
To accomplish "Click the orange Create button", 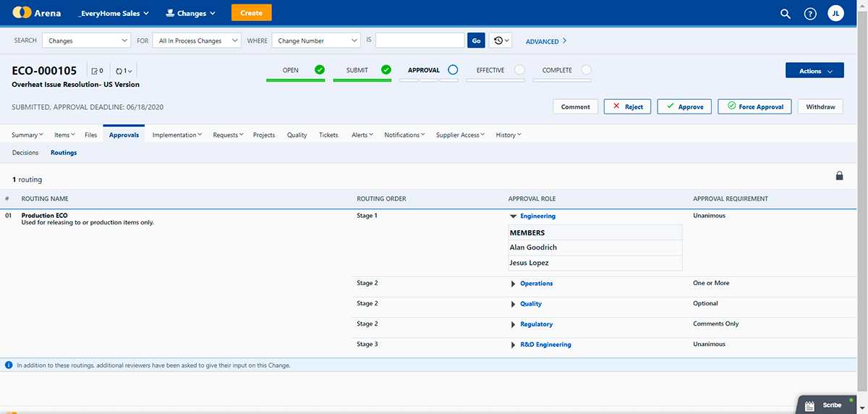I will coord(251,13).
